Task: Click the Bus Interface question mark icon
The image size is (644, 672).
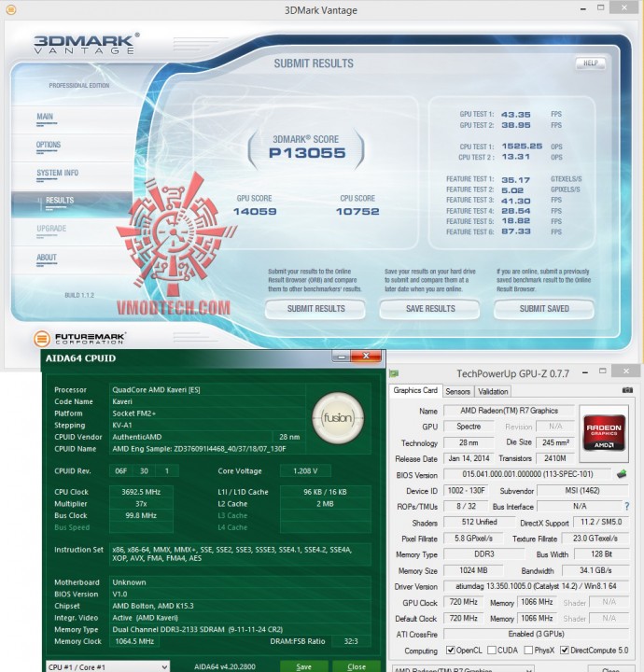Action: click(627, 506)
